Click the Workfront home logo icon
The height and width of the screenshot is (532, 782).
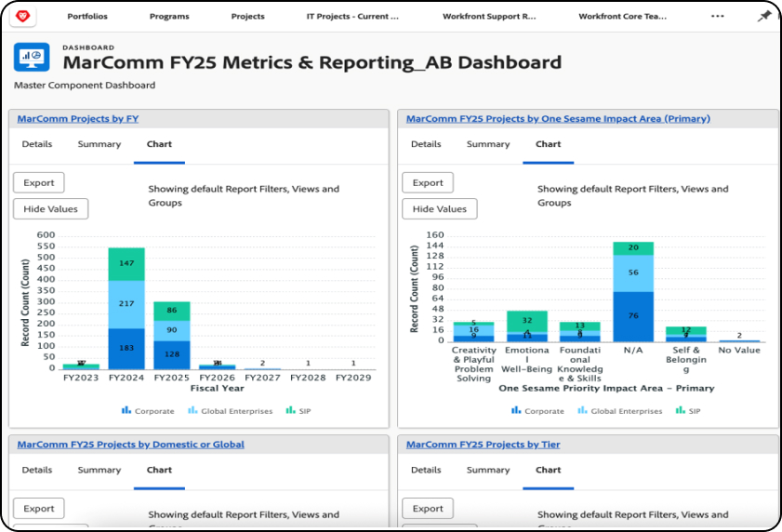(x=22, y=17)
